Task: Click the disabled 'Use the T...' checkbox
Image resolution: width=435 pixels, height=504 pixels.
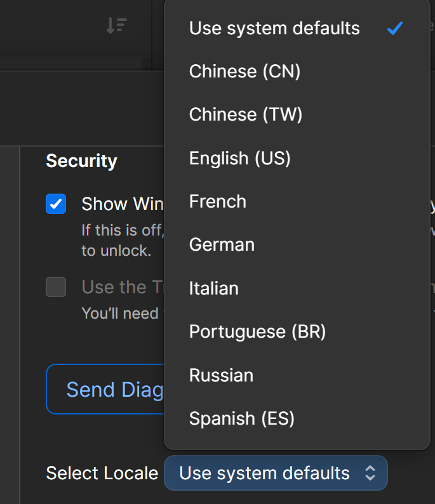Action: tap(56, 287)
